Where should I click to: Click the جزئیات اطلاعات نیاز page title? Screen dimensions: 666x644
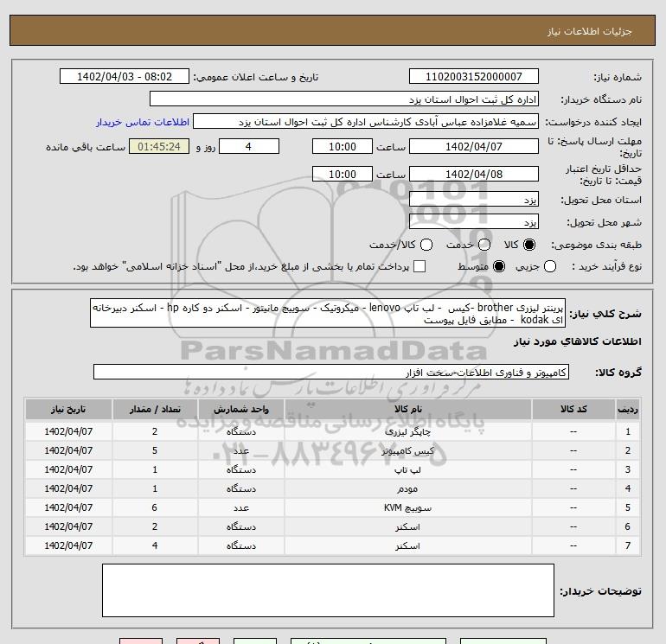tap(590, 31)
